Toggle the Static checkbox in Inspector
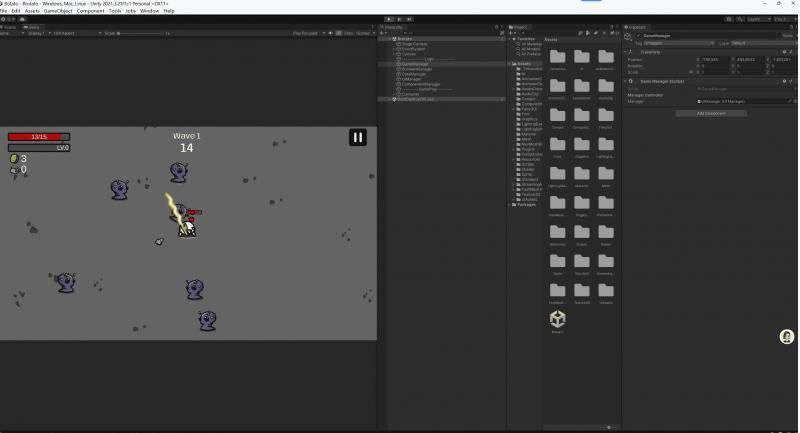The height and width of the screenshot is (433, 800). click(x=779, y=36)
